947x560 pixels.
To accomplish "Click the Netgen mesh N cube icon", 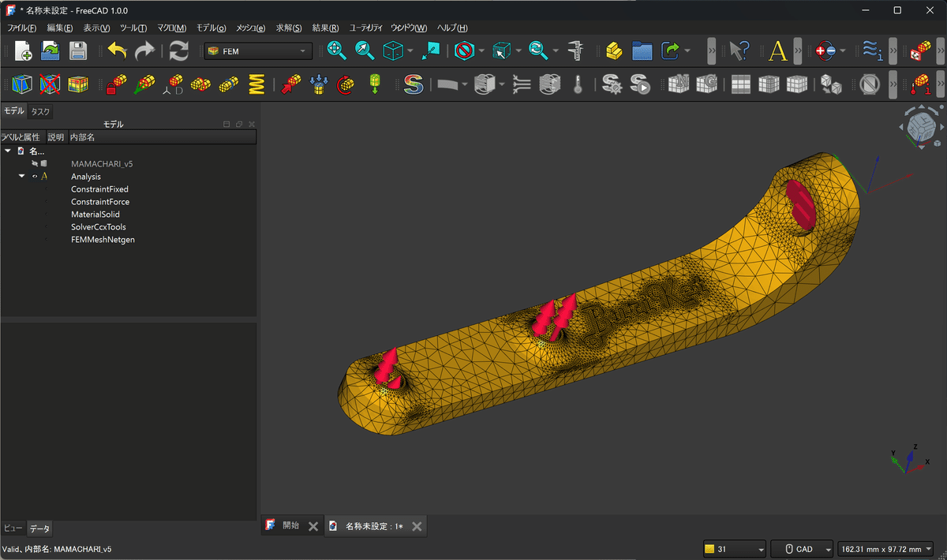I will point(679,84).
